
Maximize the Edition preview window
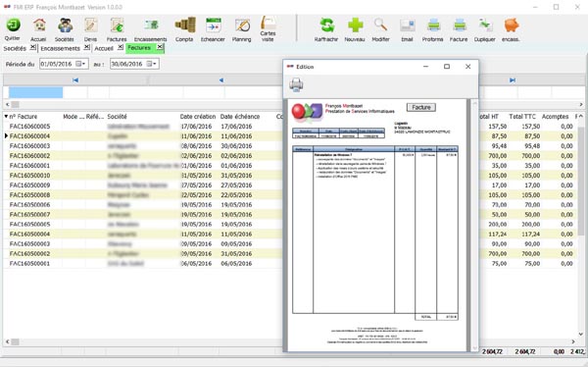[447, 67]
